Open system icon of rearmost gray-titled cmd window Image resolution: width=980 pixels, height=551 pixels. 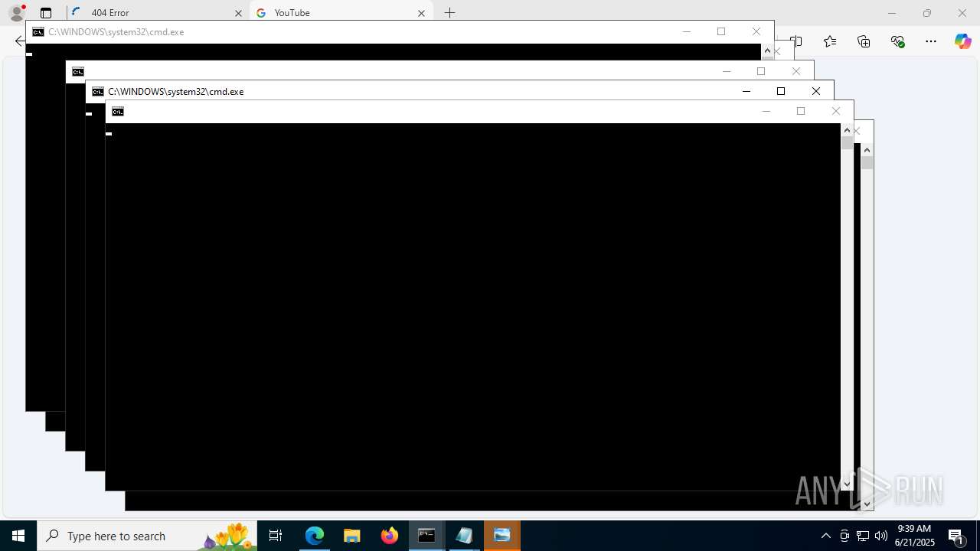coord(38,32)
